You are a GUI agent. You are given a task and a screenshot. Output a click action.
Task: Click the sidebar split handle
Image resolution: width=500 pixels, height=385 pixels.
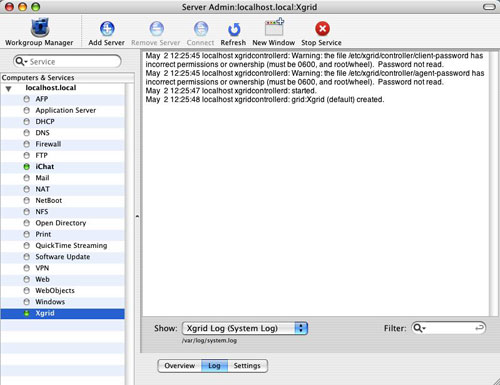click(137, 217)
